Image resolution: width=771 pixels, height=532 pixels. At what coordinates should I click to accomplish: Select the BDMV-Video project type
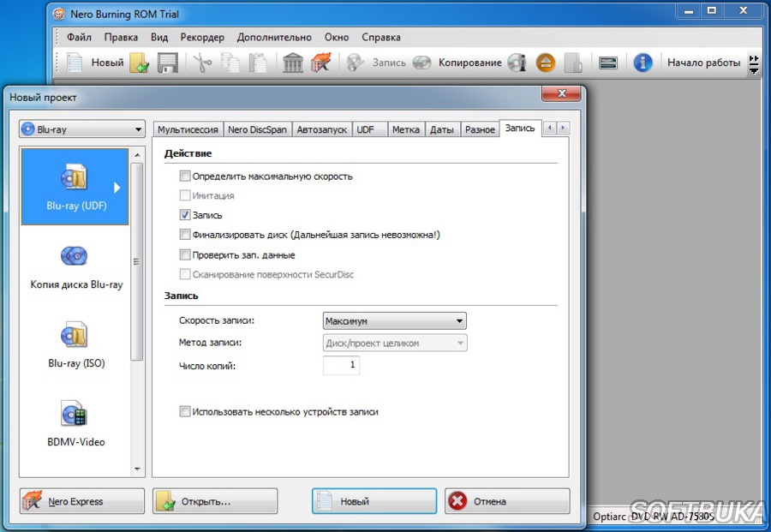tap(76, 423)
